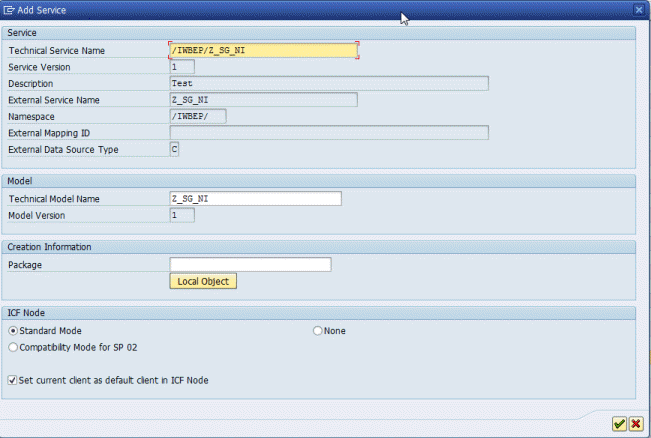Cancel with the red X icon
The image size is (651, 438).
click(636, 423)
